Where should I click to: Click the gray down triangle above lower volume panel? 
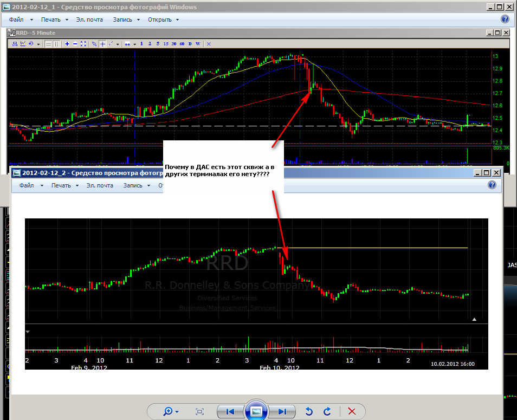coord(28,332)
